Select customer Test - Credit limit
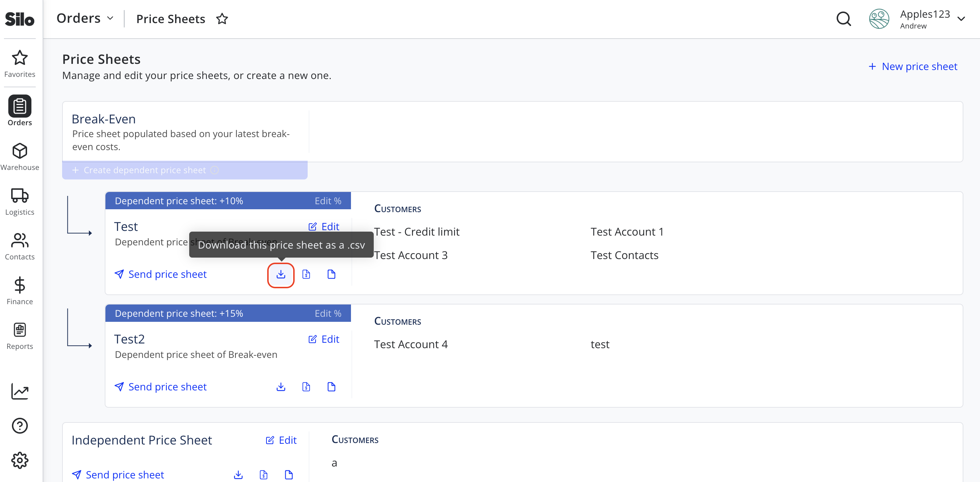The width and height of the screenshot is (980, 482). 417,232
